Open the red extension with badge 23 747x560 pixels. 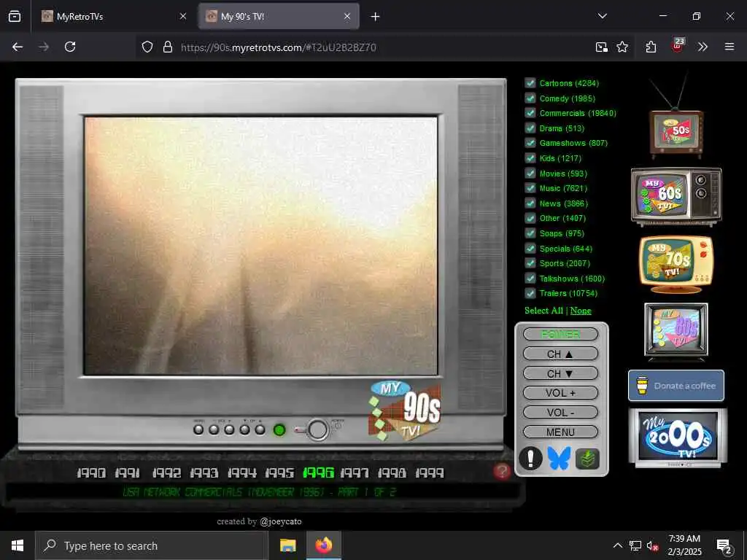point(678,45)
